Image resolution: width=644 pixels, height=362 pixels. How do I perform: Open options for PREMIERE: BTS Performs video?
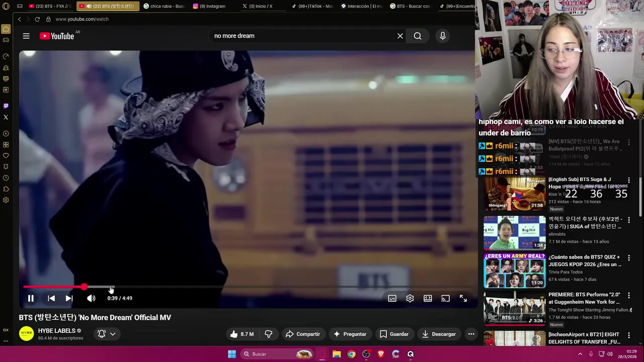(x=629, y=295)
